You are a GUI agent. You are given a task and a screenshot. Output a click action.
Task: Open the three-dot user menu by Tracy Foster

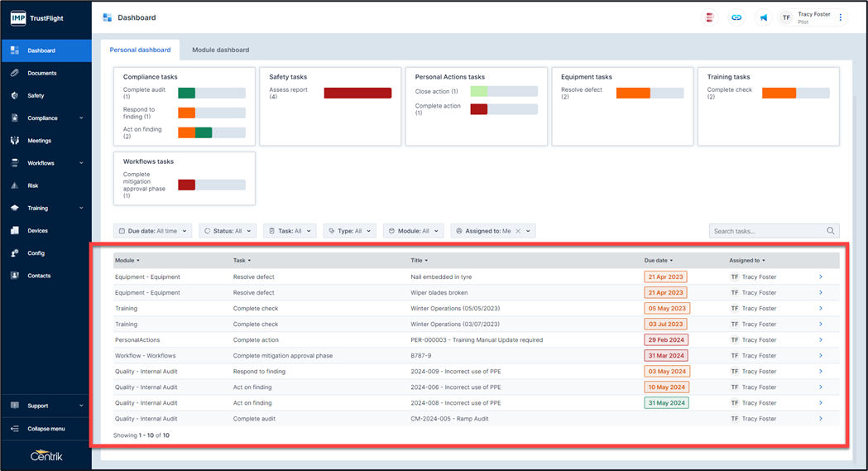tap(841, 17)
